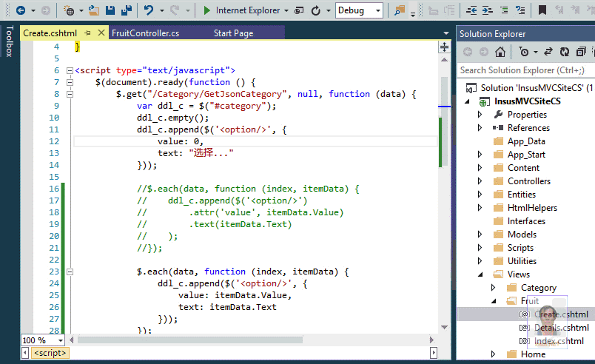Image resolution: width=595 pixels, height=364 pixels.
Task: Save the current file with the Save icon
Action: [x=110, y=10]
